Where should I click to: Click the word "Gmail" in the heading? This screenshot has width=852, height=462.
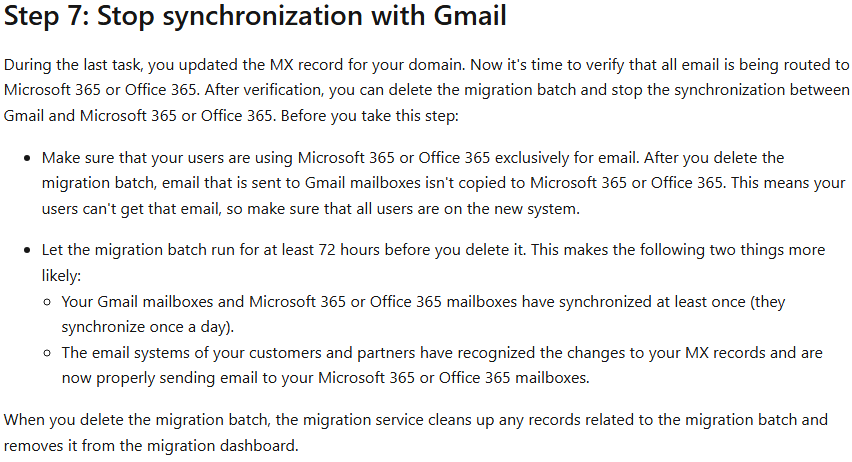point(470,16)
